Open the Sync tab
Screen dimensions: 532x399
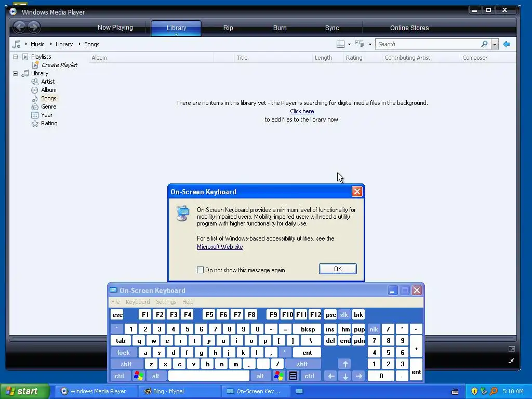click(x=332, y=28)
